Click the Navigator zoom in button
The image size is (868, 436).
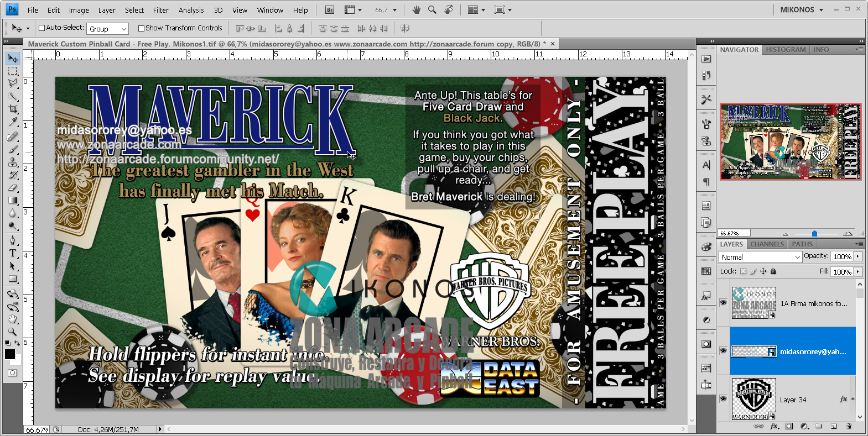(848, 233)
